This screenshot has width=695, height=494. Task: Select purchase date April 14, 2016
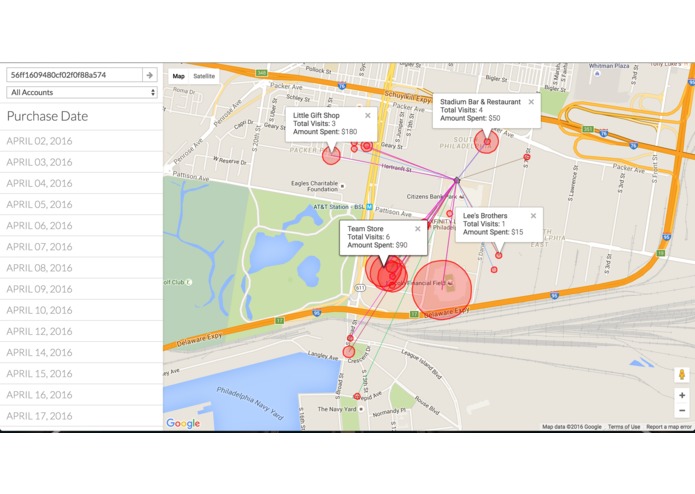(82, 353)
